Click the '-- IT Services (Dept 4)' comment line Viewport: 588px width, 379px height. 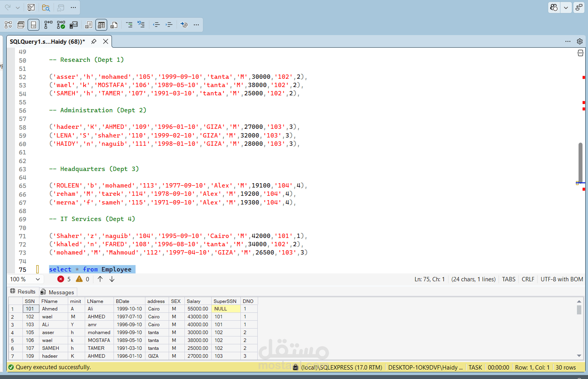click(x=92, y=219)
